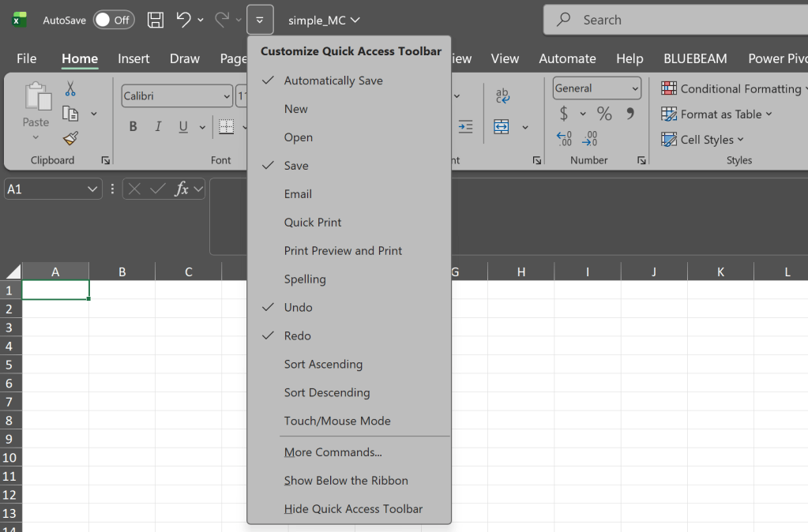808x532 pixels.
Task: Uncheck Redo in Quick Access menu
Action: pos(349,335)
